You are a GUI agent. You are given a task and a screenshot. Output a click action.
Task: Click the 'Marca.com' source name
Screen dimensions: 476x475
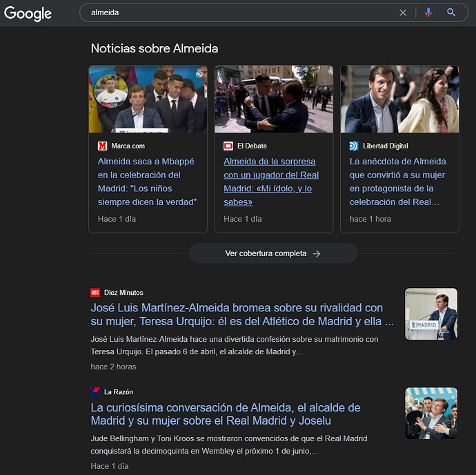coord(128,146)
